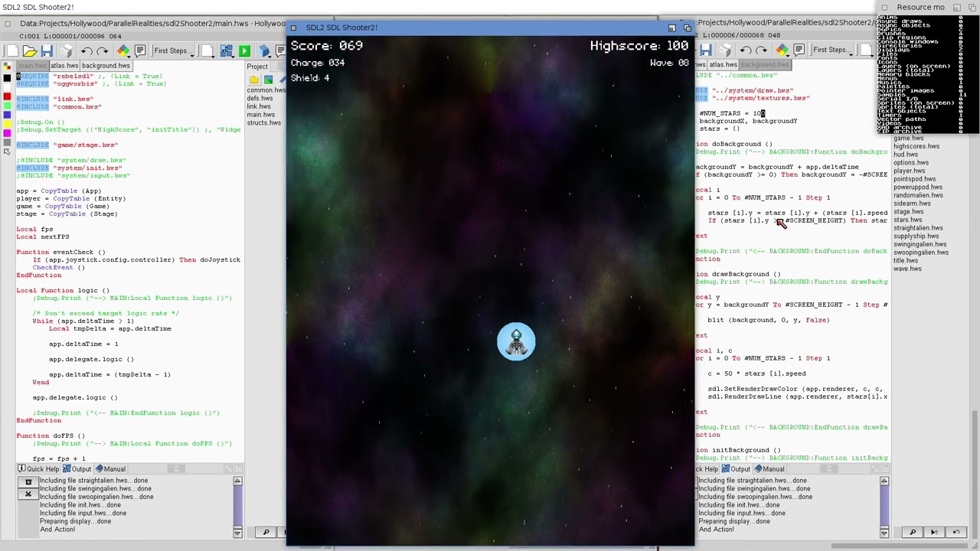
Task: Click the Print icon in left editor toolbar
Action: tap(66, 51)
